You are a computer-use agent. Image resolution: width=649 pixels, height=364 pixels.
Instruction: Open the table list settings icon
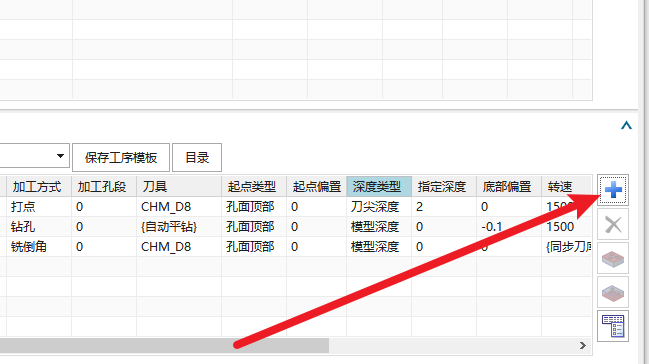tap(613, 326)
